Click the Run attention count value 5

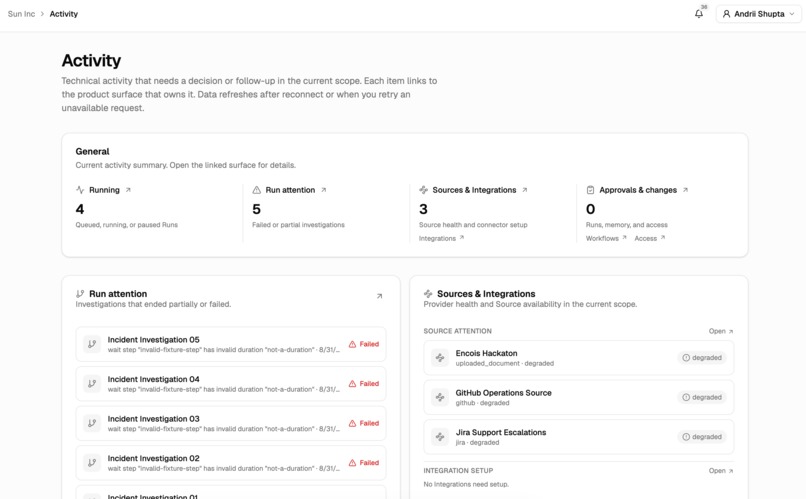257,209
